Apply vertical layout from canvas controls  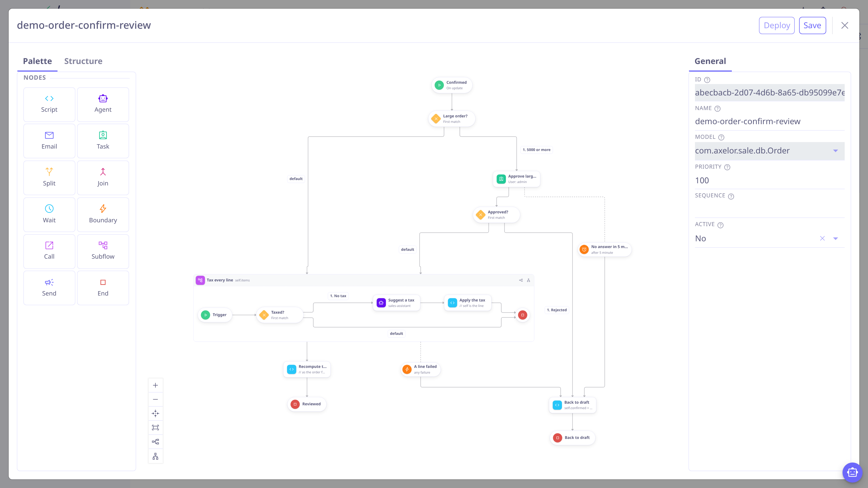pos(155,456)
